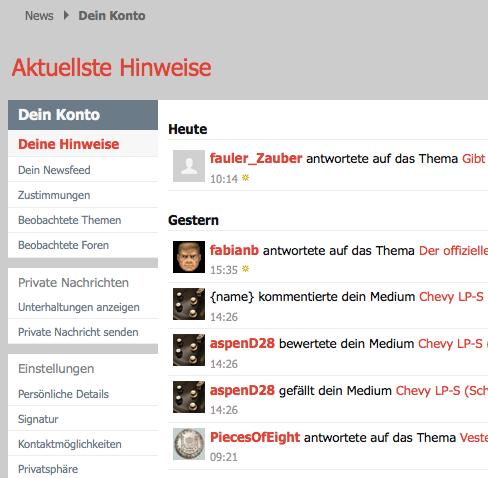Click avatar beside aspenD28 gefällt entry
Screen dimensions: 488x478
[189, 397]
